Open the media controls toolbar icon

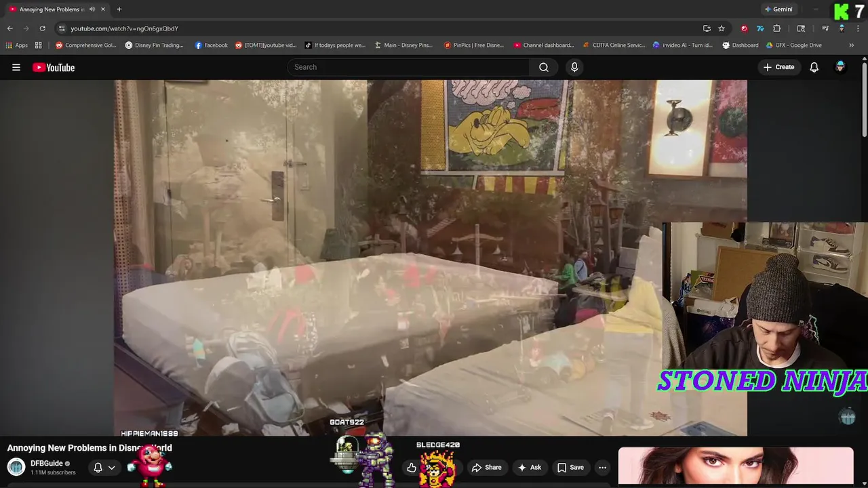[x=825, y=28]
